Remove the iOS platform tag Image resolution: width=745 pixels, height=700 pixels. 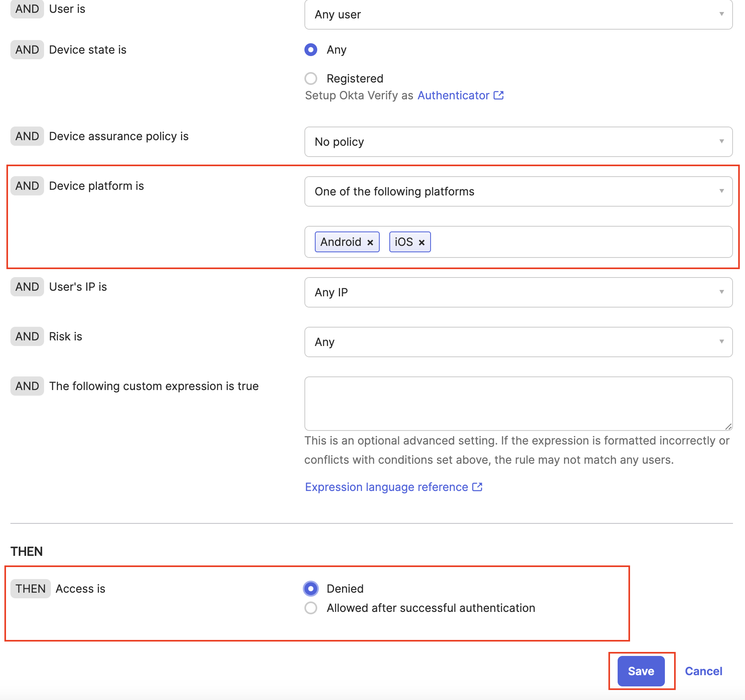click(x=421, y=242)
